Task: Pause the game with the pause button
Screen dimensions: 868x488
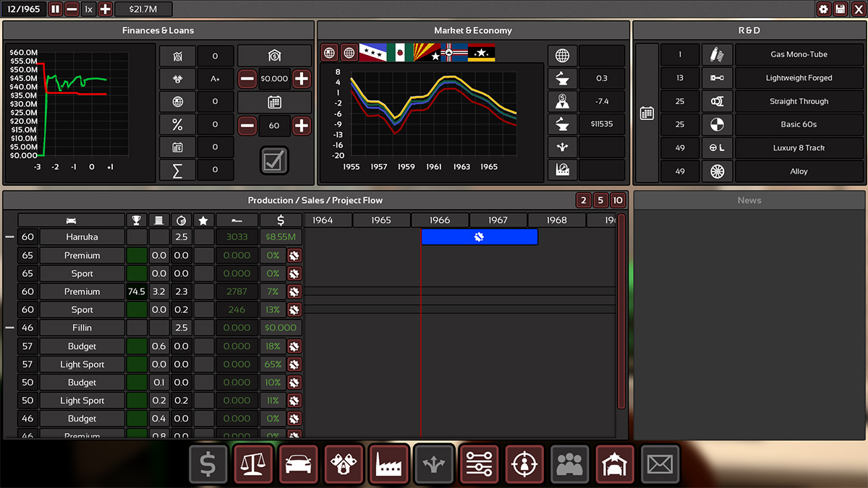Action: (x=56, y=9)
